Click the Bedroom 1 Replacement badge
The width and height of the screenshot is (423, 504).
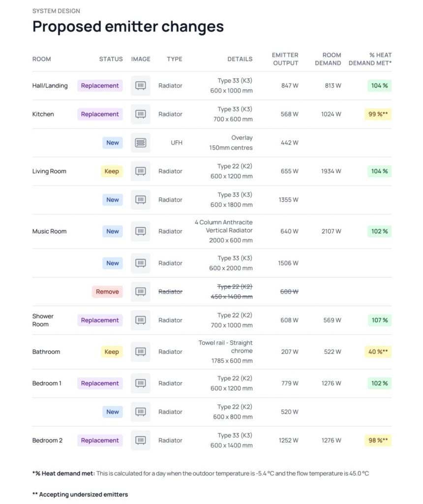tap(100, 383)
